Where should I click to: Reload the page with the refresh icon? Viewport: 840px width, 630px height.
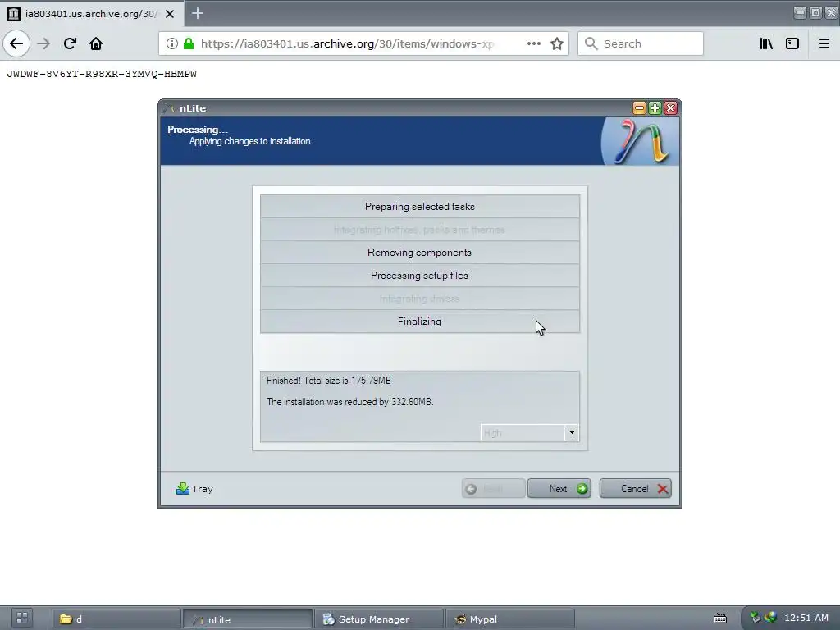(70, 43)
